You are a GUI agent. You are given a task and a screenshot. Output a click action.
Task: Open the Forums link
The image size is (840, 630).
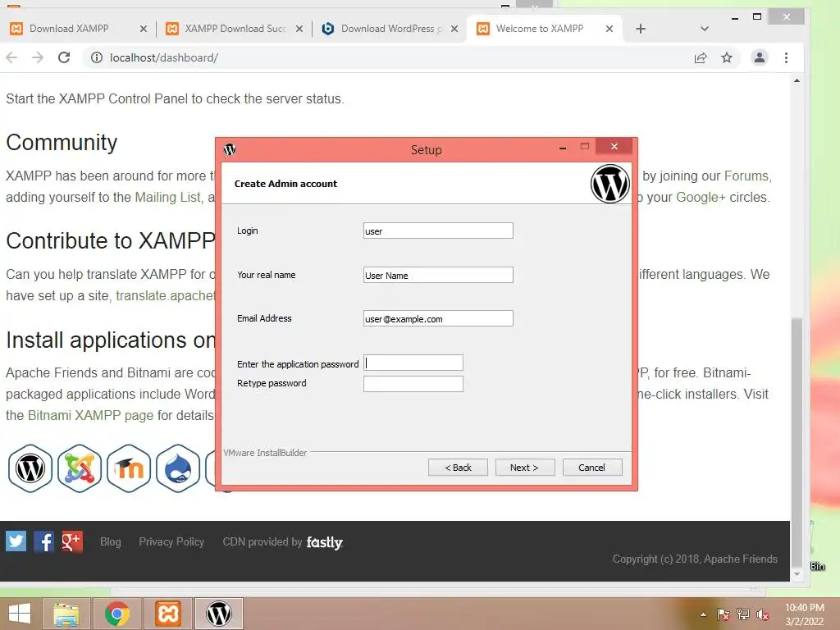coord(746,176)
